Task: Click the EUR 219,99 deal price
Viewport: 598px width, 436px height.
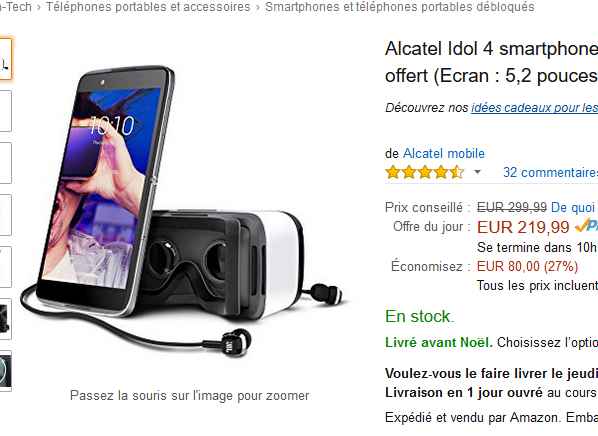Action: point(523,227)
